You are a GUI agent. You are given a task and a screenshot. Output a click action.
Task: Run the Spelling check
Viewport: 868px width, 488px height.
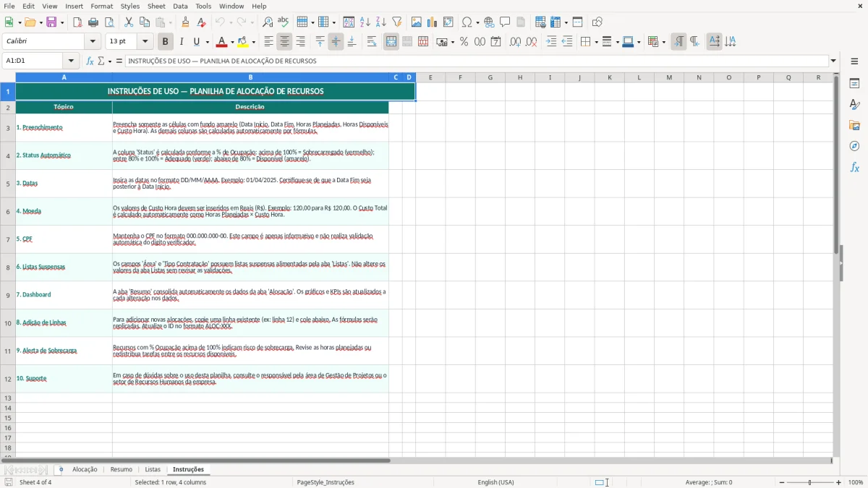tap(283, 22)
